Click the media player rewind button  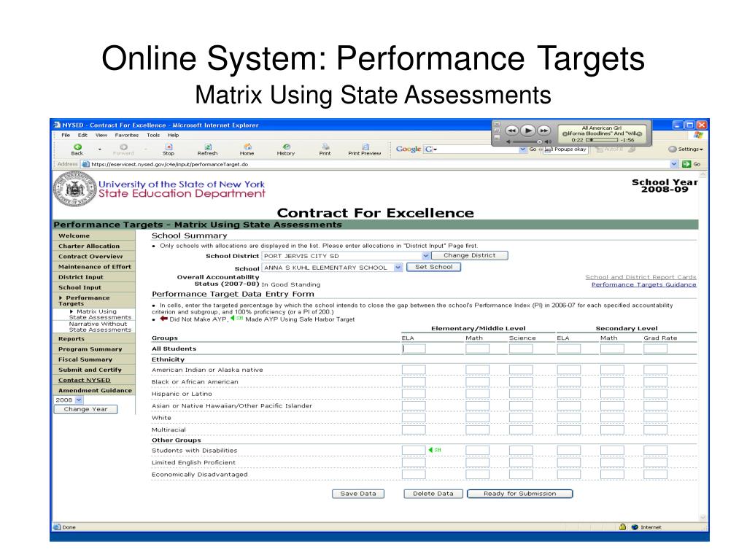coord(511,131)
